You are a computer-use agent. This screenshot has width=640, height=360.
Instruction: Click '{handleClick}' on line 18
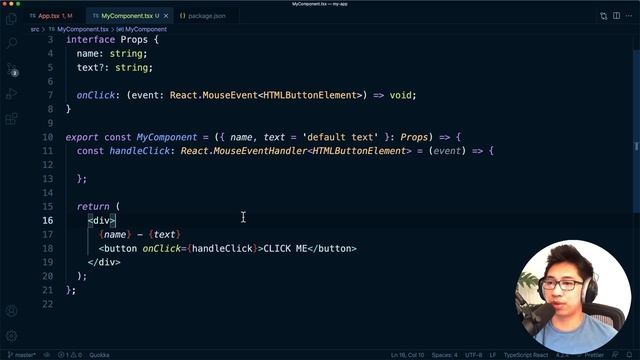(x=222, y=248)
